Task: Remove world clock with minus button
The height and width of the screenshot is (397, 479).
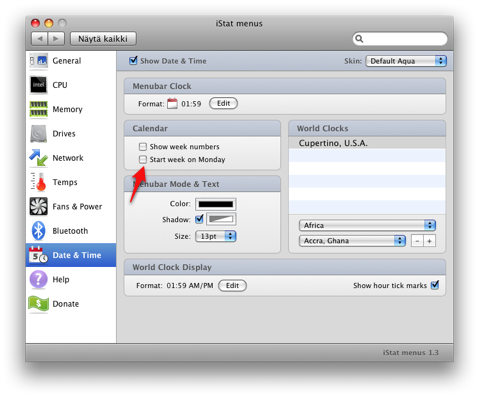Action: tap(417, 241)
